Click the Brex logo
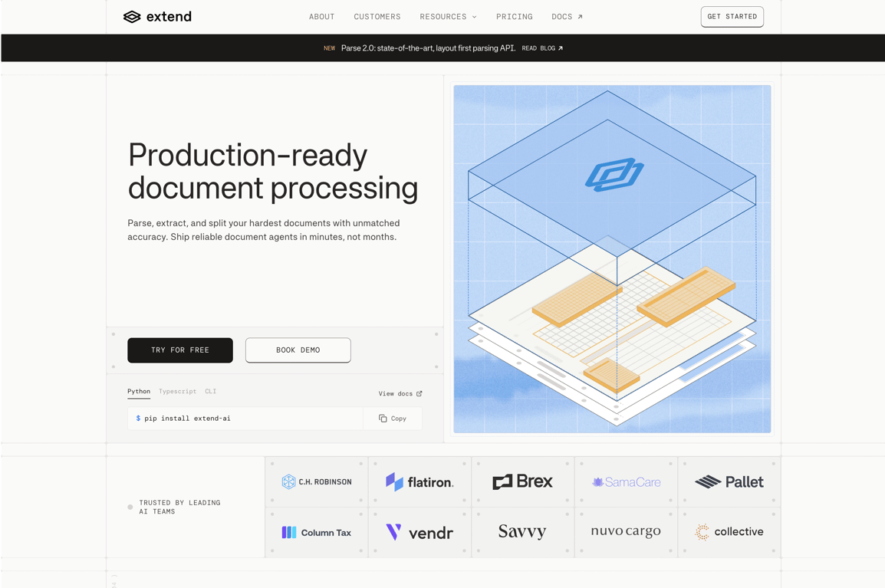885x588 pixels. 523,481
